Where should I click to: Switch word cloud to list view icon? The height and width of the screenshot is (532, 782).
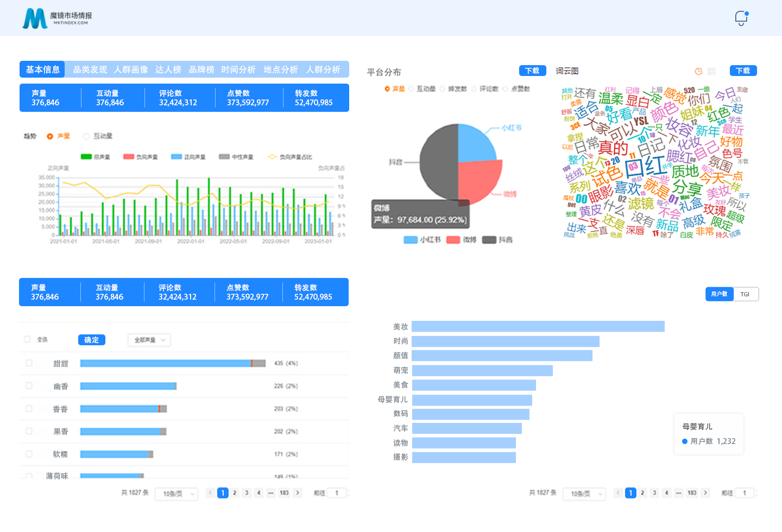(711, 71)
